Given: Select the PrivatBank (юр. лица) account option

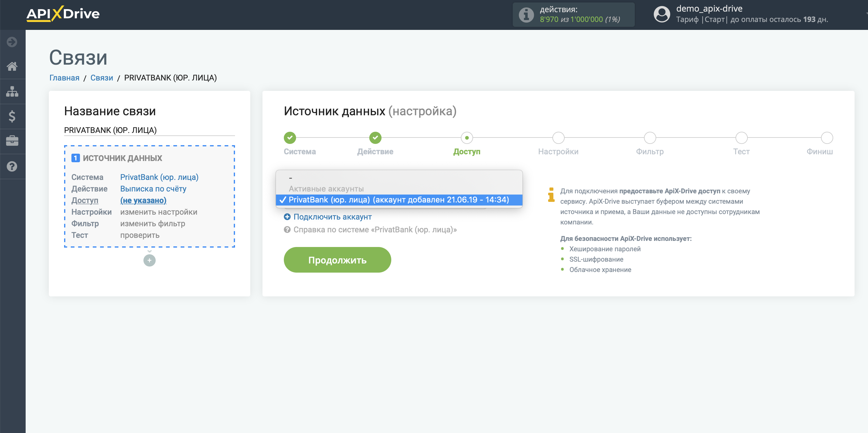Looking at the screenshot, I should (x=399, y=200).
